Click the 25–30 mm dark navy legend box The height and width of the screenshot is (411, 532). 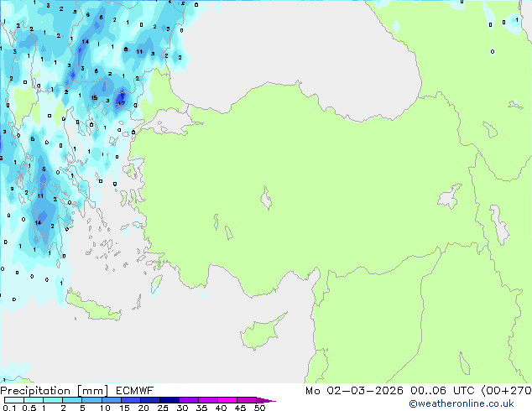(169, 400)
